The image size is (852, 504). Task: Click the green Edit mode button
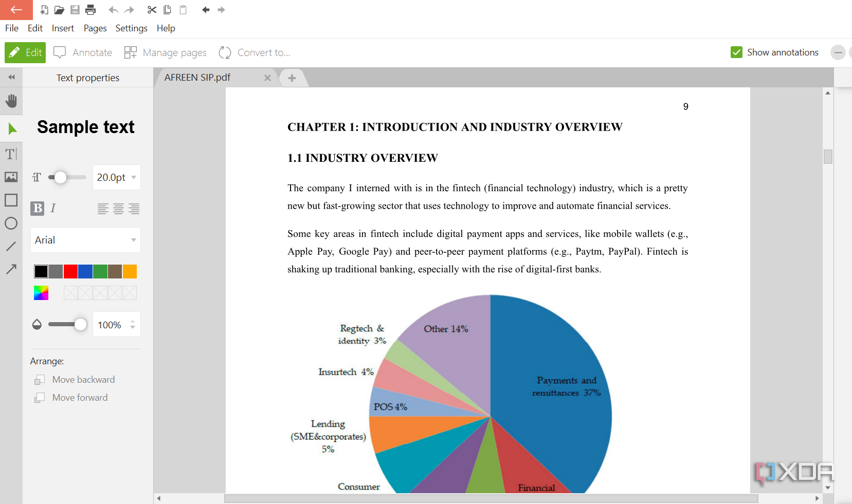pos(25,52)
